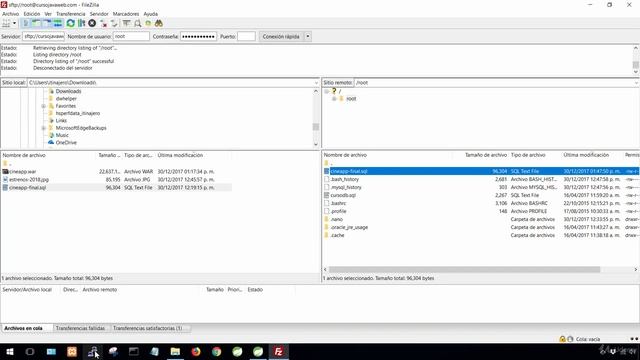Click the lock encryption status icon

coord(562,339)
